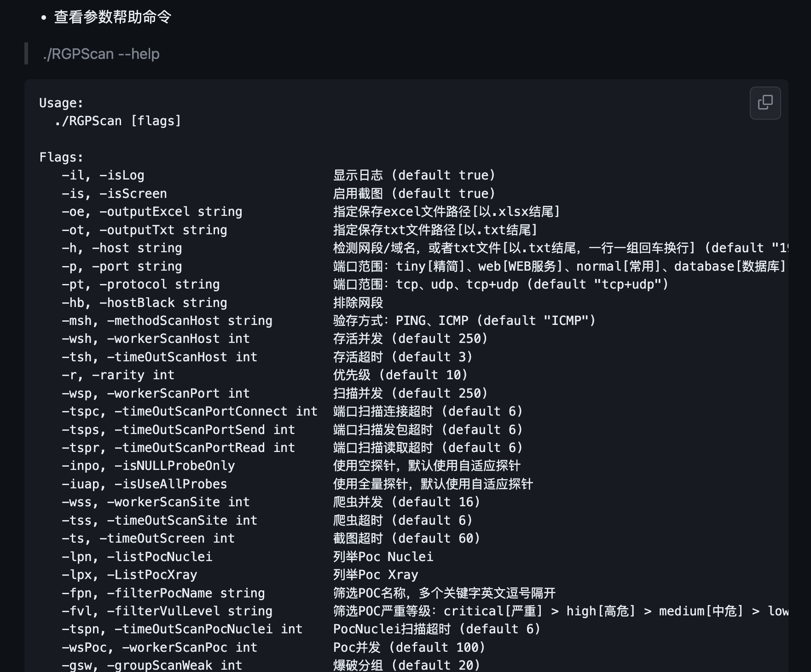
Task: Click the "-fpn, -filterPocName string" flag
Action: 163,593
